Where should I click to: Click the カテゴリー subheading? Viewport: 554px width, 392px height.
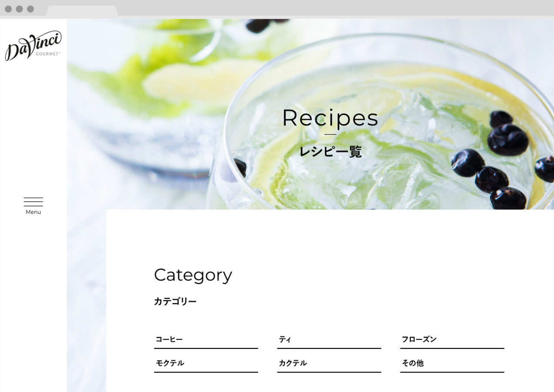(175, 301)
